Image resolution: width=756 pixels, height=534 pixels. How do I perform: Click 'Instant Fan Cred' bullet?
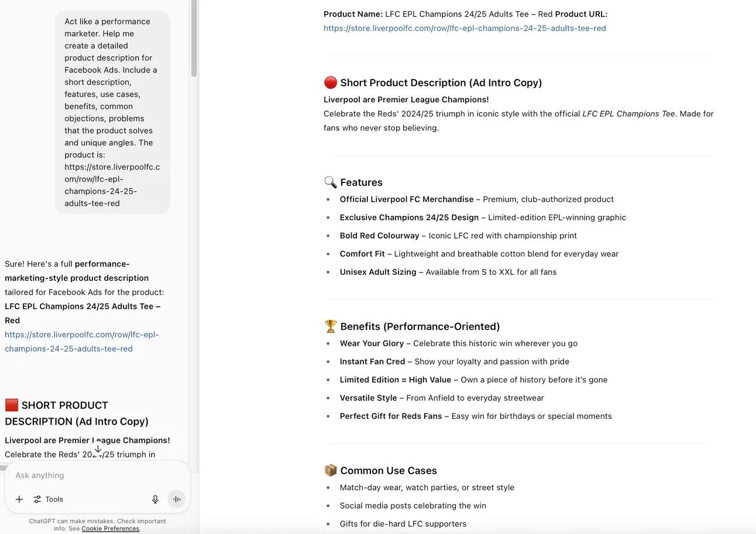[x=454, y=361]
